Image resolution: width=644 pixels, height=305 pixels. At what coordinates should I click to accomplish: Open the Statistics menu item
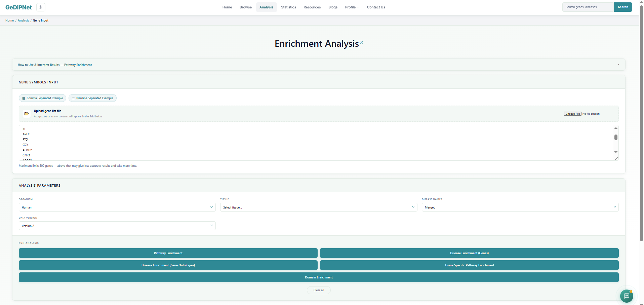288,7
